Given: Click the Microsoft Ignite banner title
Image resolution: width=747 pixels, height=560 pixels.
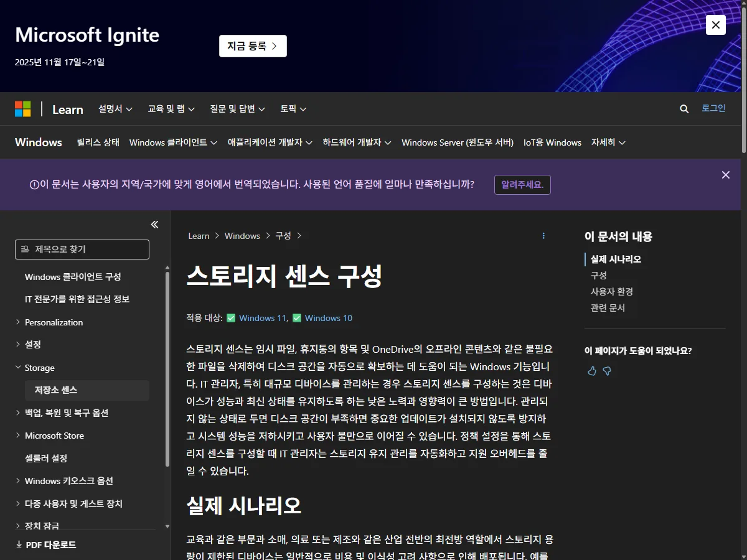Looking at the screenshot, I should coord(87,35).
